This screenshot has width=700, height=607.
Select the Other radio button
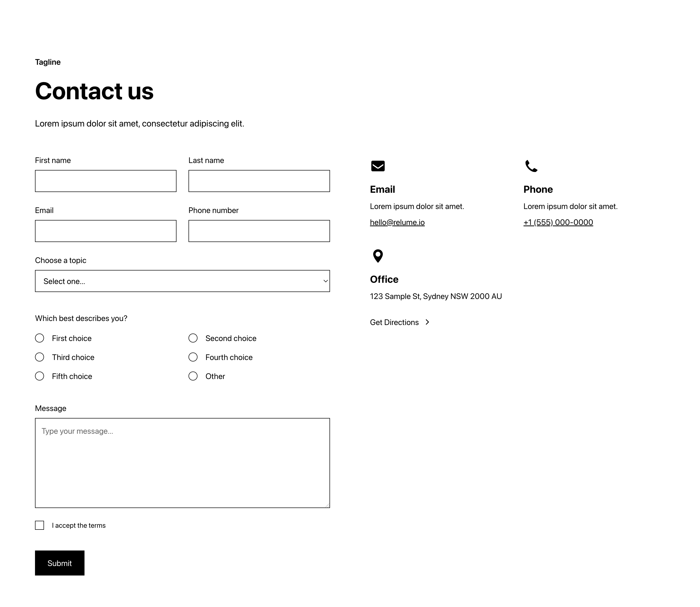[193, 376]
